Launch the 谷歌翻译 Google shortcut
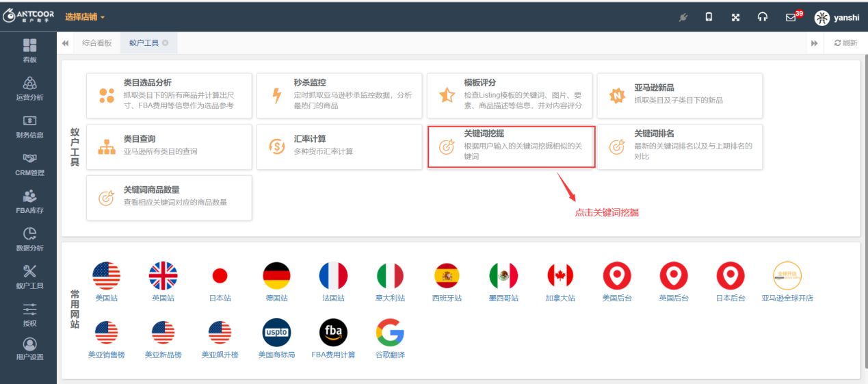868x384 pixels. coord(390,338)
